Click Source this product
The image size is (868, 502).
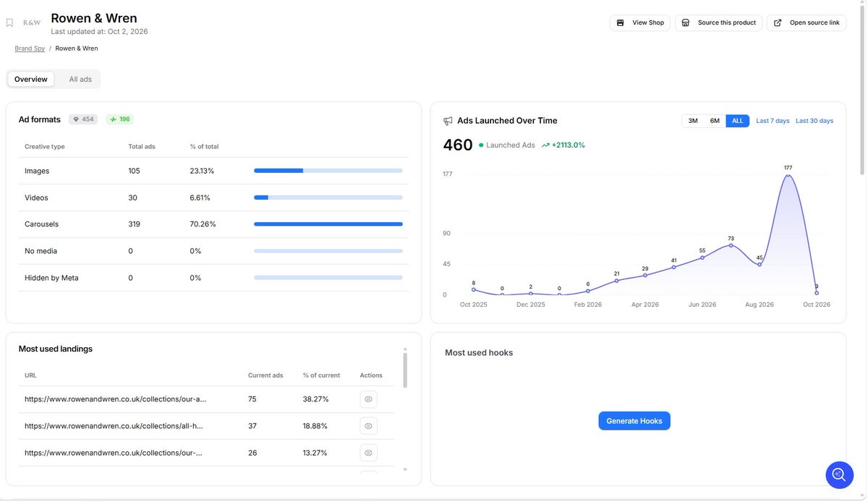[x=718, y=23]
